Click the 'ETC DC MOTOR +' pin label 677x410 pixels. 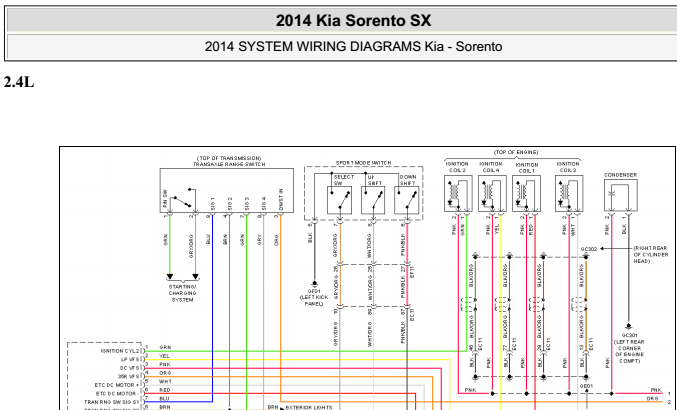117,385
